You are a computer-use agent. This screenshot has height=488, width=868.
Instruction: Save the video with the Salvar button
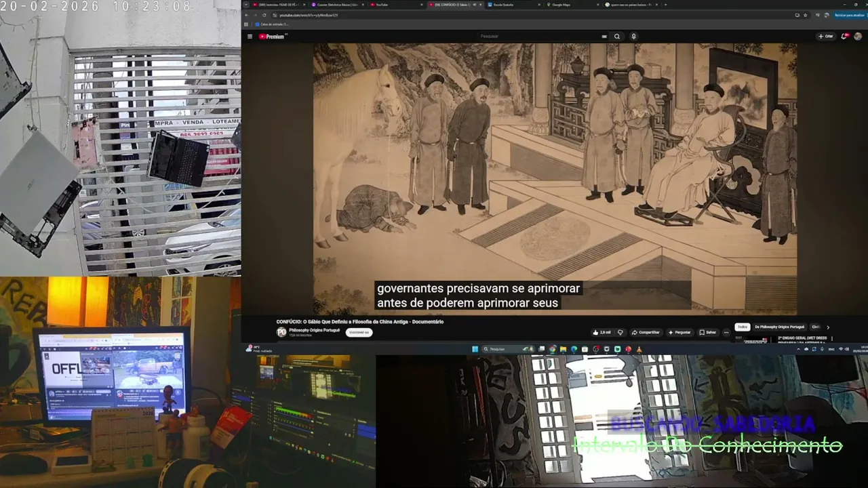point(707,332)
